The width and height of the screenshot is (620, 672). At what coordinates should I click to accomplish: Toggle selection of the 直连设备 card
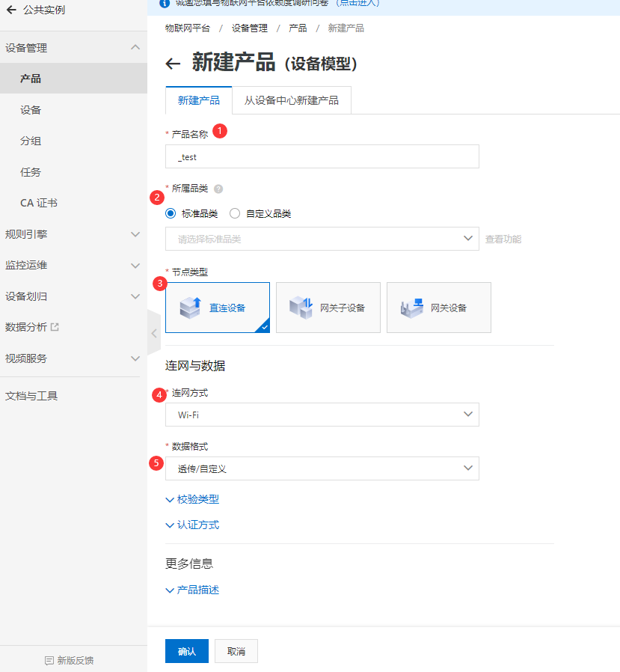pos(217,305)
